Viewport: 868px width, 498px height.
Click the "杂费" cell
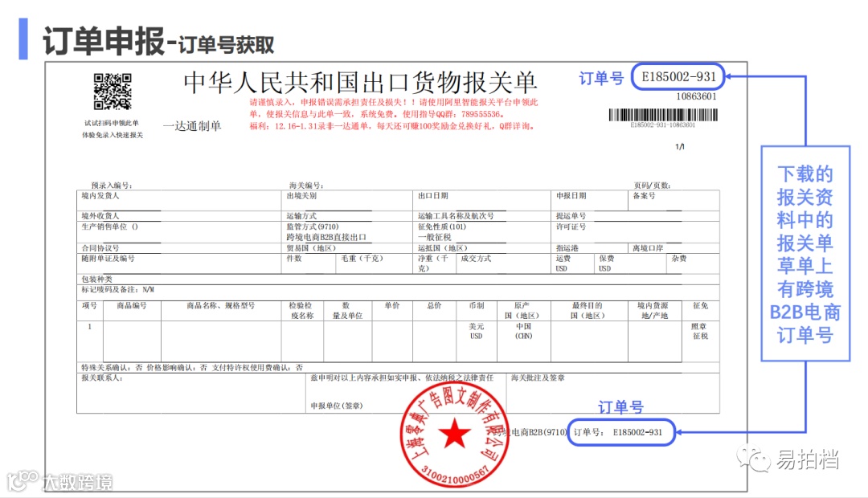tap(693, 263)
